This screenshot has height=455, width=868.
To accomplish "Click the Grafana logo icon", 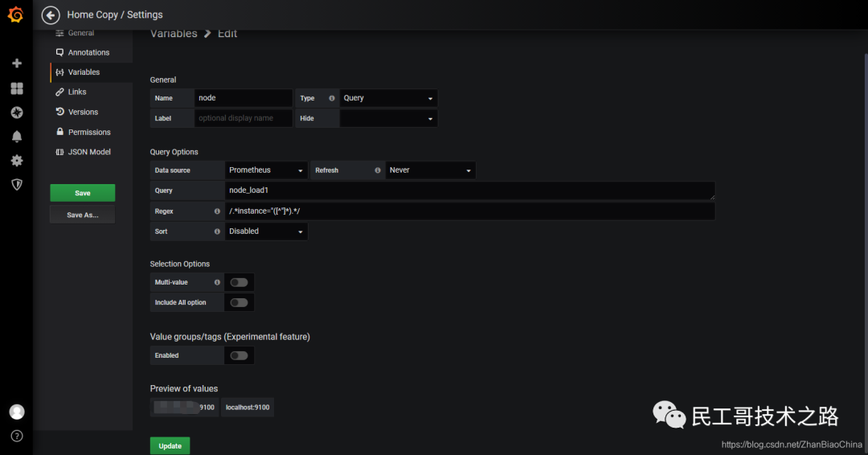I will 16,15.
